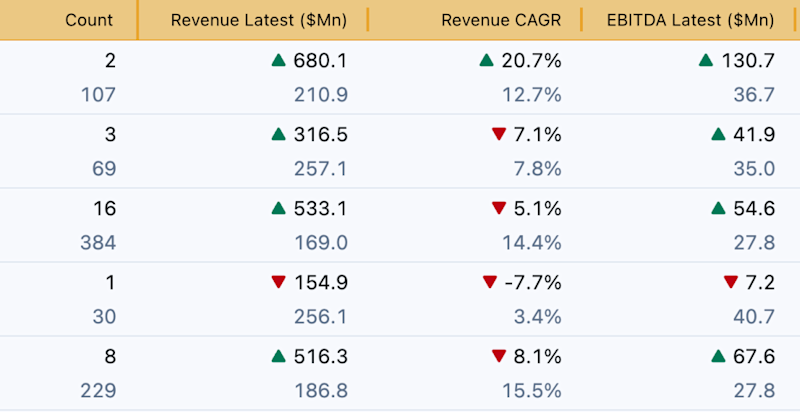
Task: Select the count value 384
Action: [x=98, y=243]
